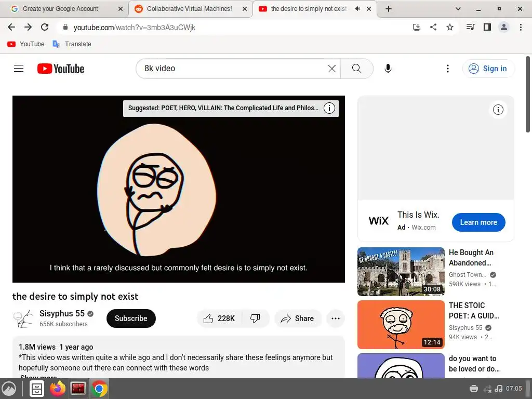Open media control icon in toolbar
Screen dimensions: 532x399
pyautogui.click(x=470, y=27)
